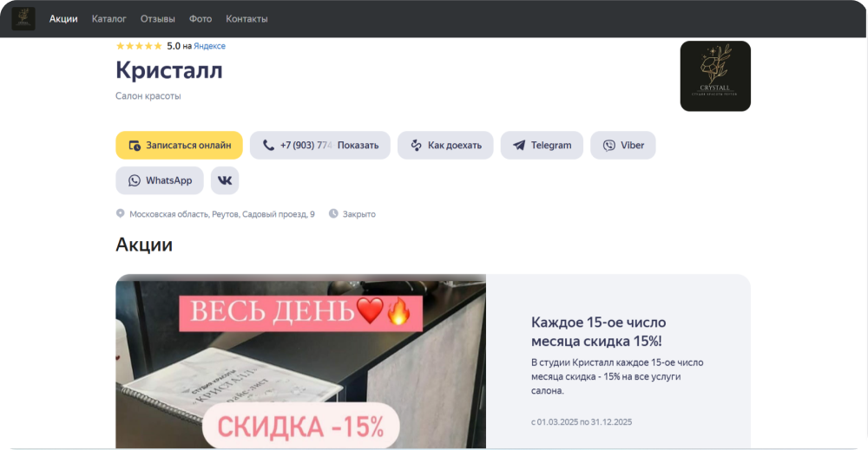Open the Каталог navigation tab
Viewport: 868px width, 450px height.
tap(108, 19)
